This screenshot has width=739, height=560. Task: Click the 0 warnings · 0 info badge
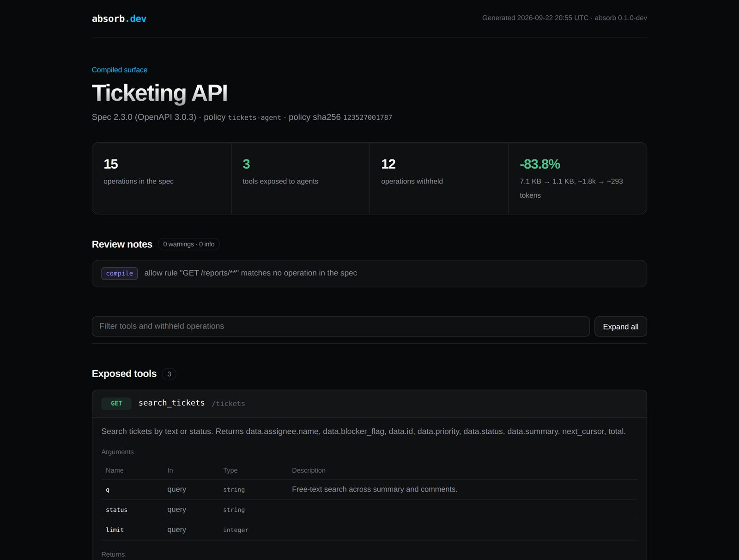188,244
